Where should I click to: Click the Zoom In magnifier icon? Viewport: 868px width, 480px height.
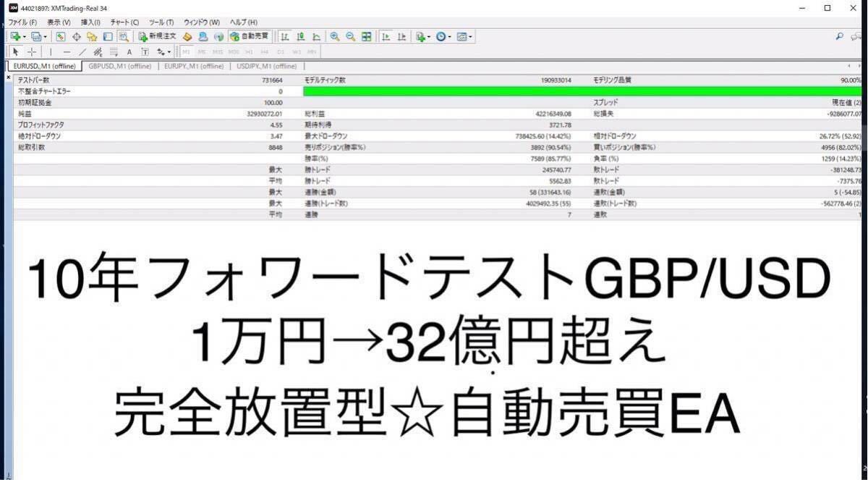[333, 36]
